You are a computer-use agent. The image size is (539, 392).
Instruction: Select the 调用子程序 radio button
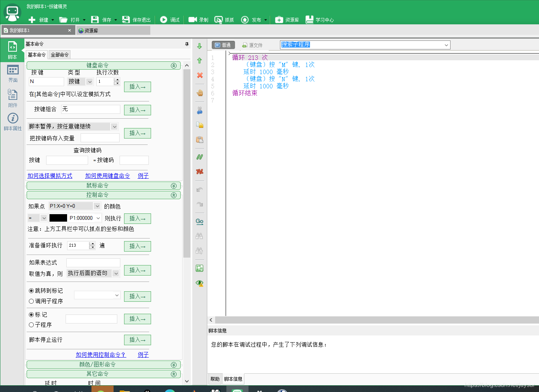[x=31, y=301]
